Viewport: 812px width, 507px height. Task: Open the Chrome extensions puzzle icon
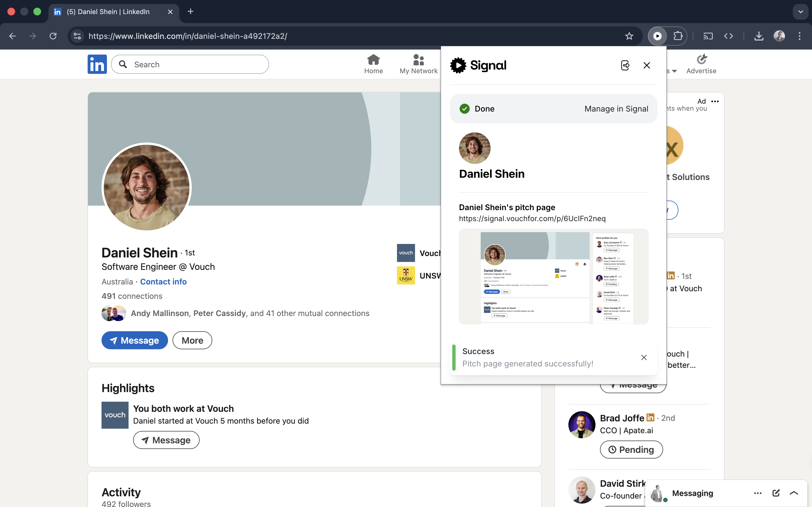click(678, 36)
